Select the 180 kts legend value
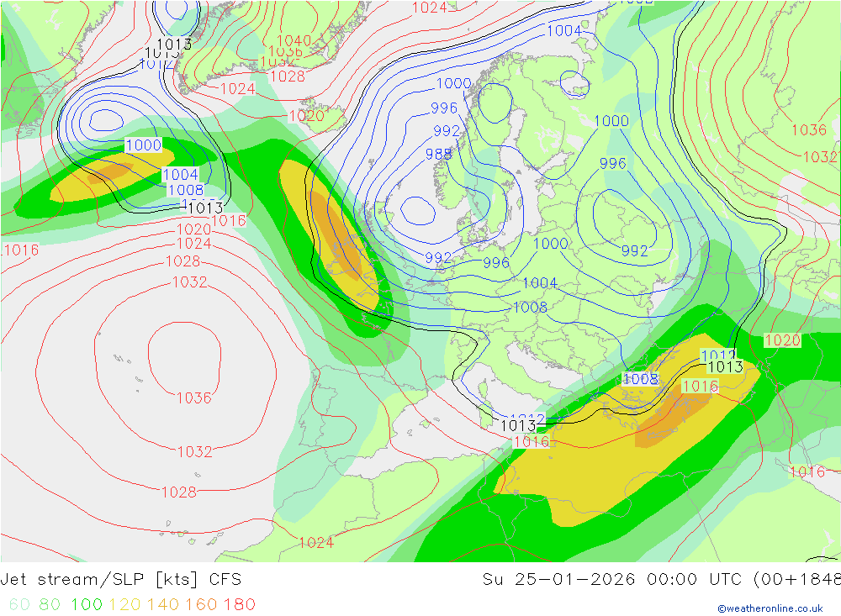The width and height of the screenshot is (841, 616). coord(239,604)
